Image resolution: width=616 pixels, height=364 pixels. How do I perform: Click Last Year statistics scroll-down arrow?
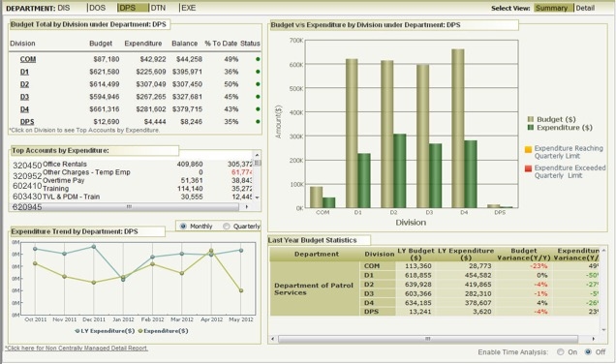tap(603, 330)
